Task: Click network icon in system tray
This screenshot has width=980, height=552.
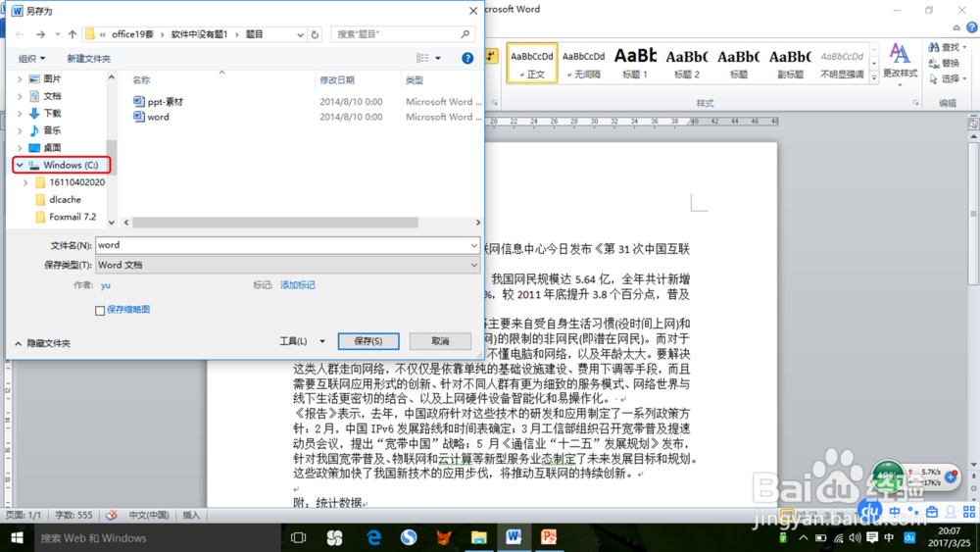Action: point(838,537)
